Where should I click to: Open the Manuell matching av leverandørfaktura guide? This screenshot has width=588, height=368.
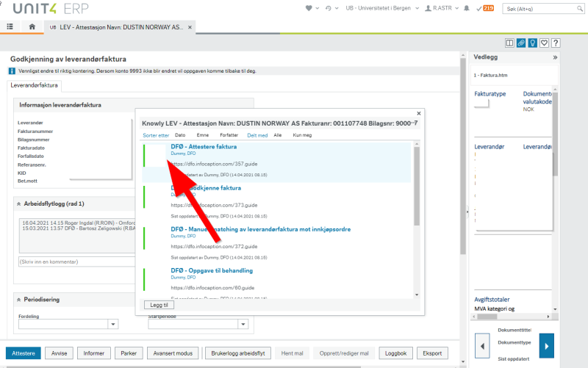261,229
